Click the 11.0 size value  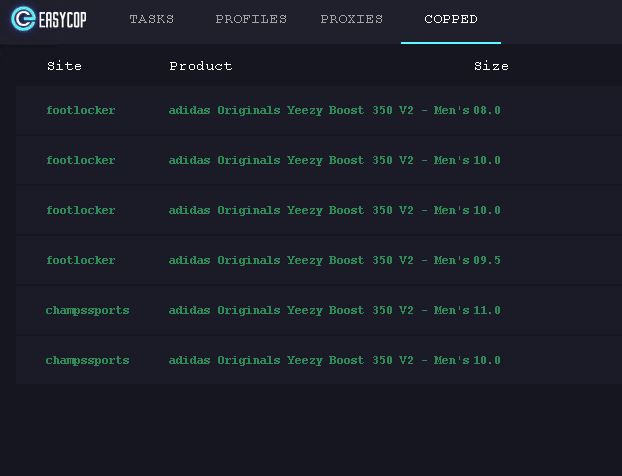coord(487,310)
